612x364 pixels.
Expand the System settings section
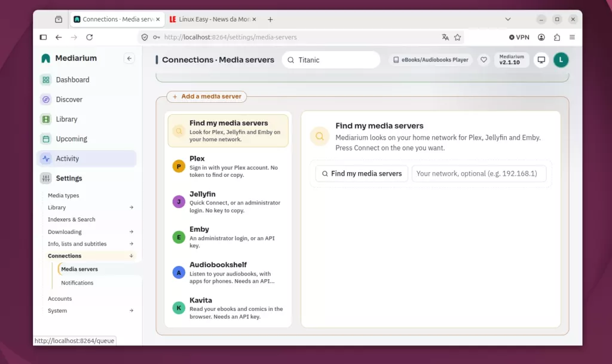(x=131, y=311)
